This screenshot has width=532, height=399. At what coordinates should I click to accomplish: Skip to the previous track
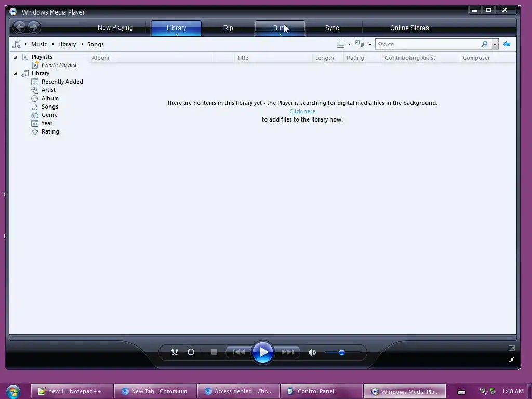point(238,352)
